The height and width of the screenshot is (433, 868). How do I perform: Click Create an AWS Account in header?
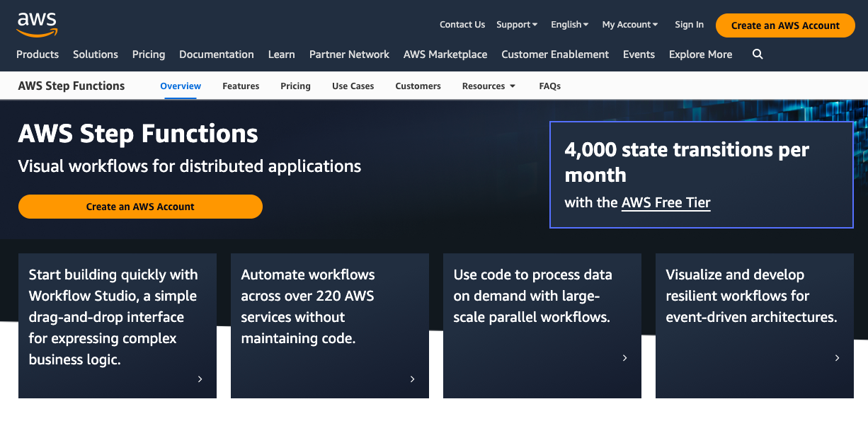click(785, 25)
